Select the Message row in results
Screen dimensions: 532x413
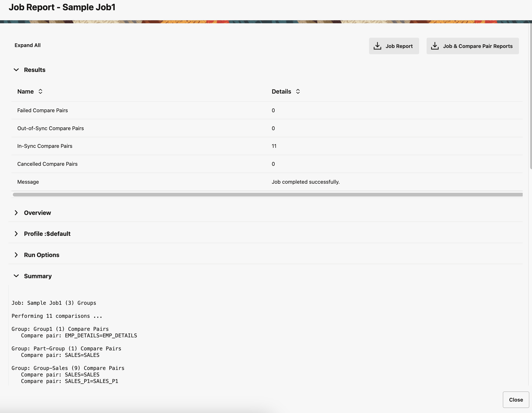(28, 182)
